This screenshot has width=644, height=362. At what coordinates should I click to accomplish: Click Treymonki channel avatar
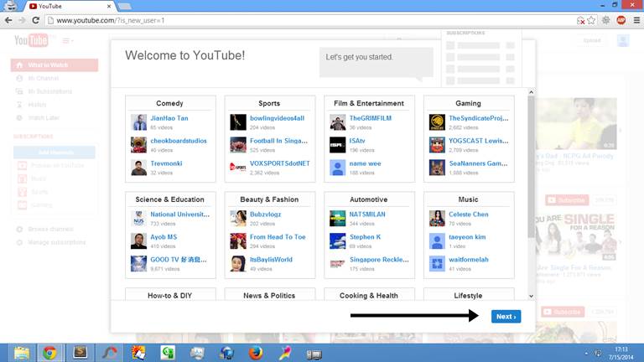pos(139,168)
